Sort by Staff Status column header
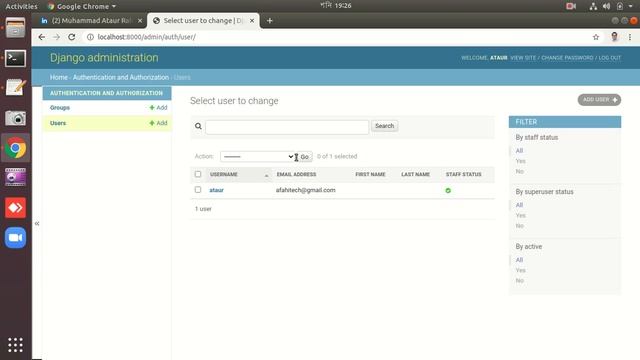This screenshot has width=640, height=360. click(463, 174)
